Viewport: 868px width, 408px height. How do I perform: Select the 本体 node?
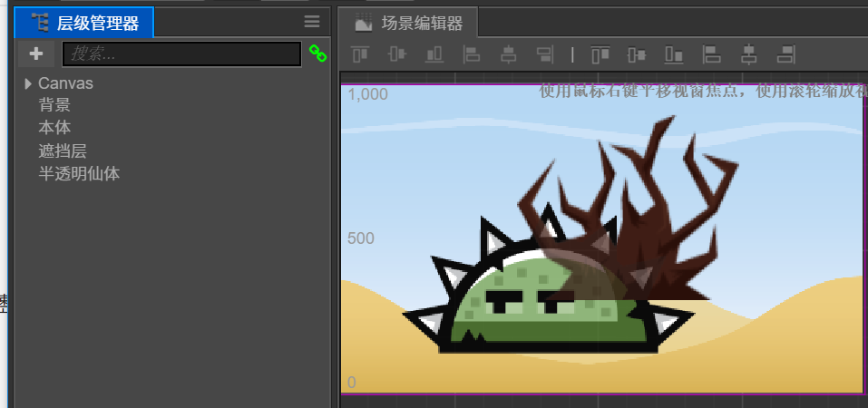[54, 128]
